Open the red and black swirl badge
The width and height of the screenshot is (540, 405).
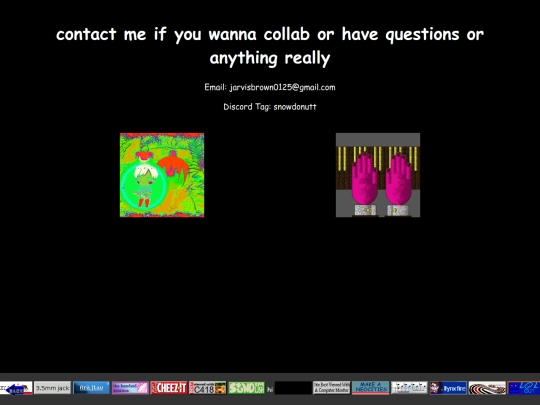[x=487, y=388]
